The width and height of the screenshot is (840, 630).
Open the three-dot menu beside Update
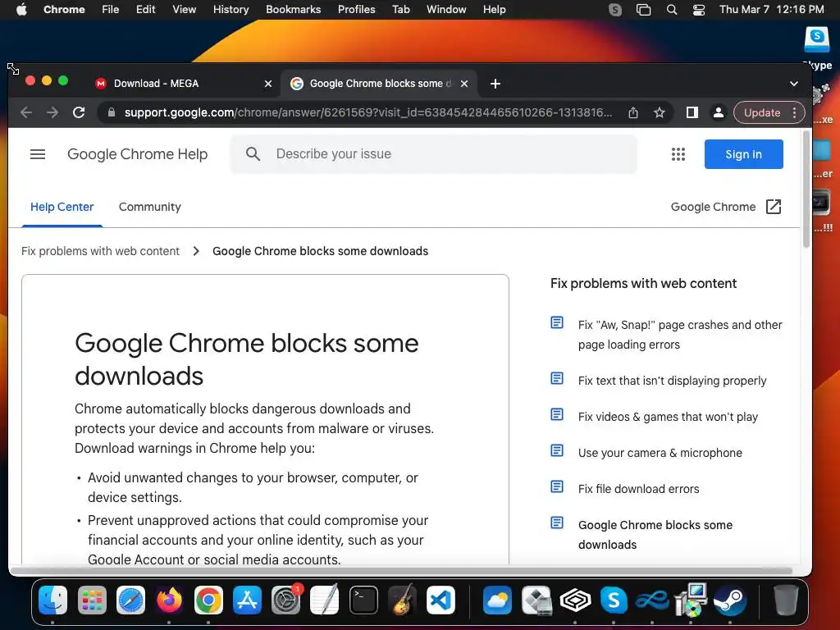point(794,112)
